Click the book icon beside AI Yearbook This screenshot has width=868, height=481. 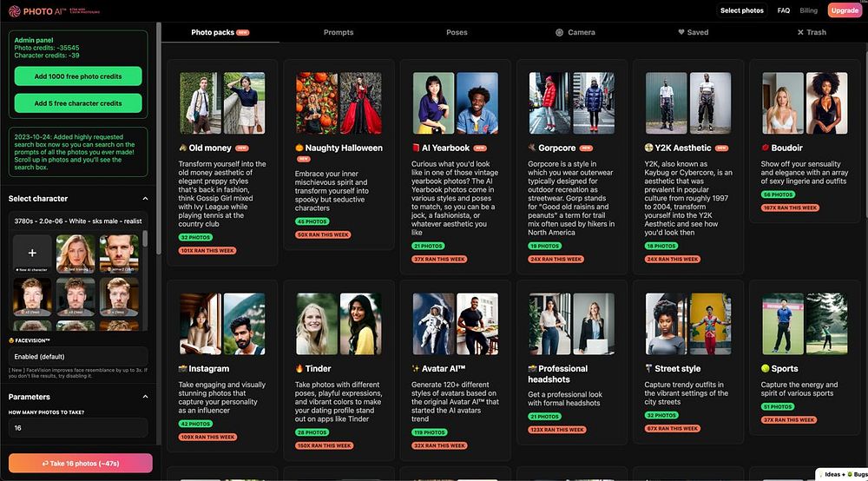[x=416, y=148]
